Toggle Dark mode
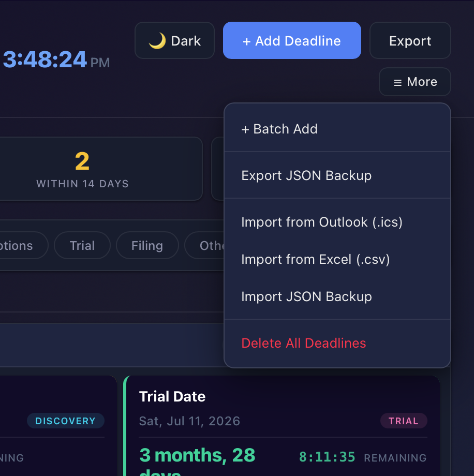 (174, 40)
